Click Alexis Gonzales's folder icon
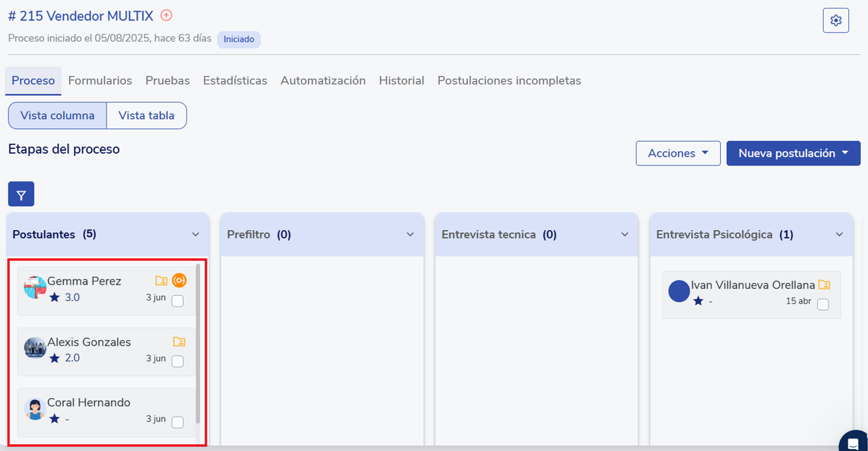The width and height of the screenshot is (868, 451). pyautogui.click(x=179, y=341)
